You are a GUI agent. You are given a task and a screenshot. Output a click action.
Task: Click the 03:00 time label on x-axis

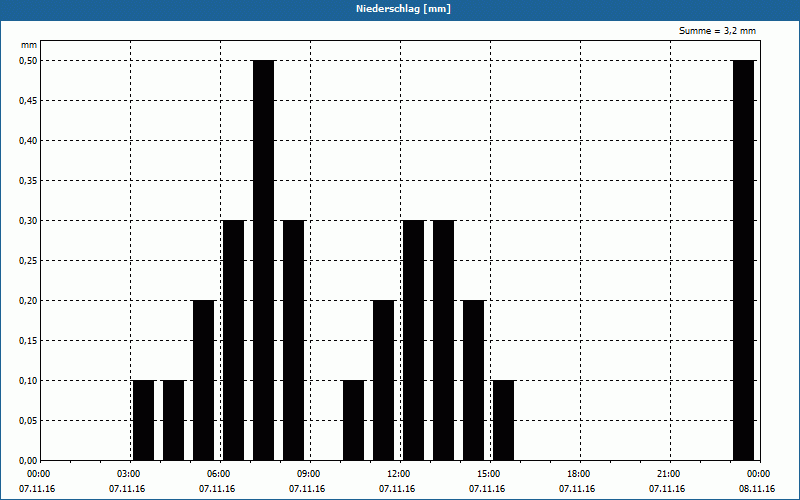click(x=129, y=474)
